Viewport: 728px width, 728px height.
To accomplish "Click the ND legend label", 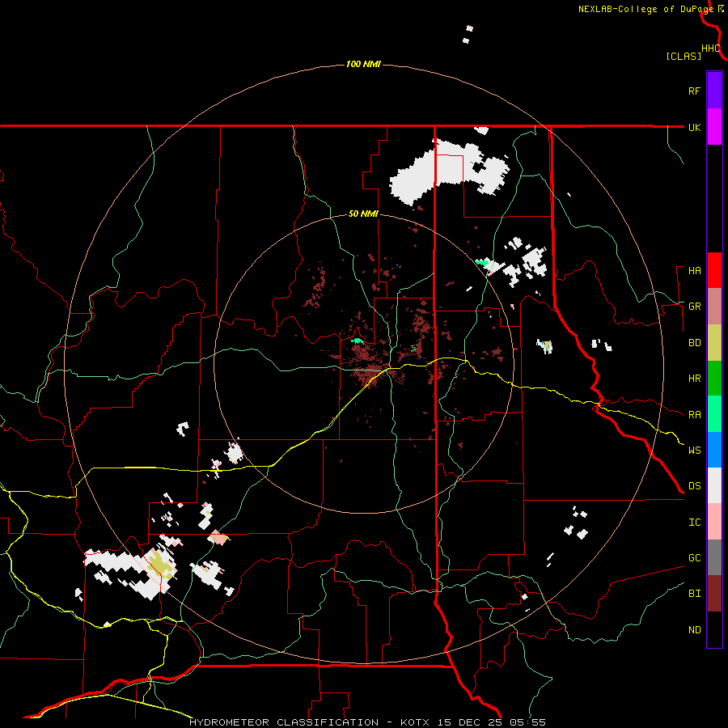I will coord(694,630).
